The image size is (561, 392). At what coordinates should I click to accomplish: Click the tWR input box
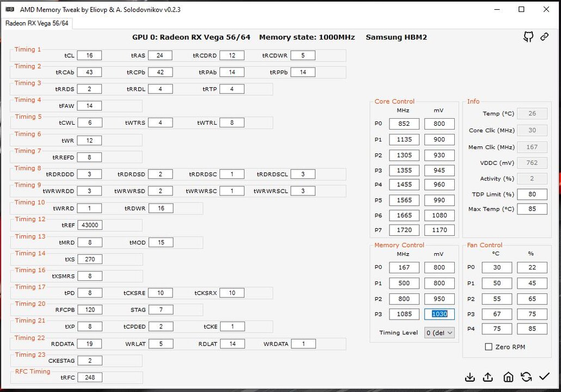[89, 140]
